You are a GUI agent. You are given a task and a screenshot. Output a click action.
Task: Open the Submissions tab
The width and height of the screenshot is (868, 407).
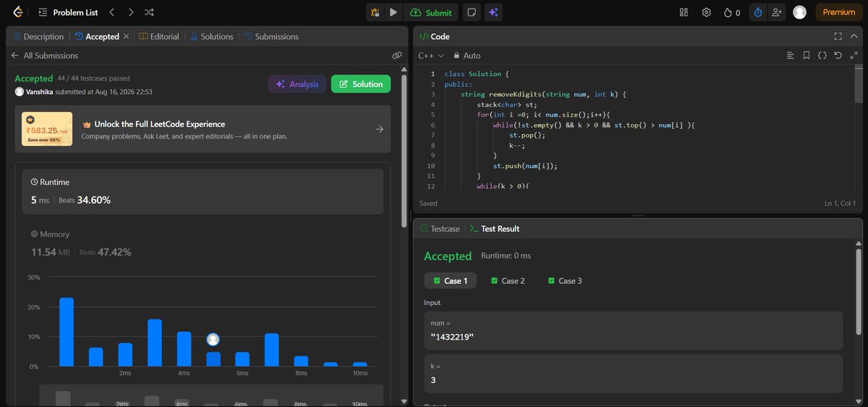[271, 36]
